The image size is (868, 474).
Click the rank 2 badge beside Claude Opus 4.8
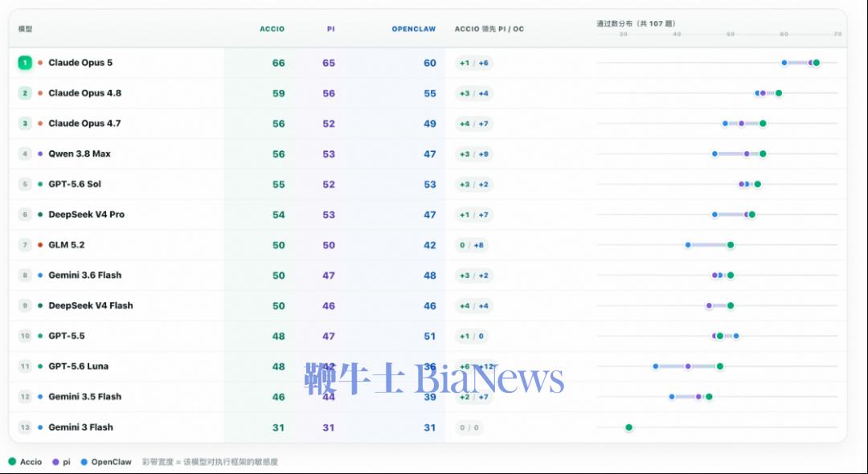25,93
